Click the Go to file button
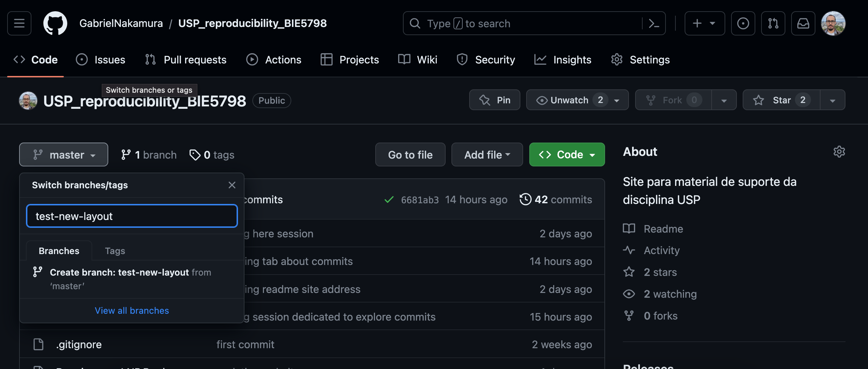Image resolution: width=868 pixels, height=369 pixels. (410, 154)
